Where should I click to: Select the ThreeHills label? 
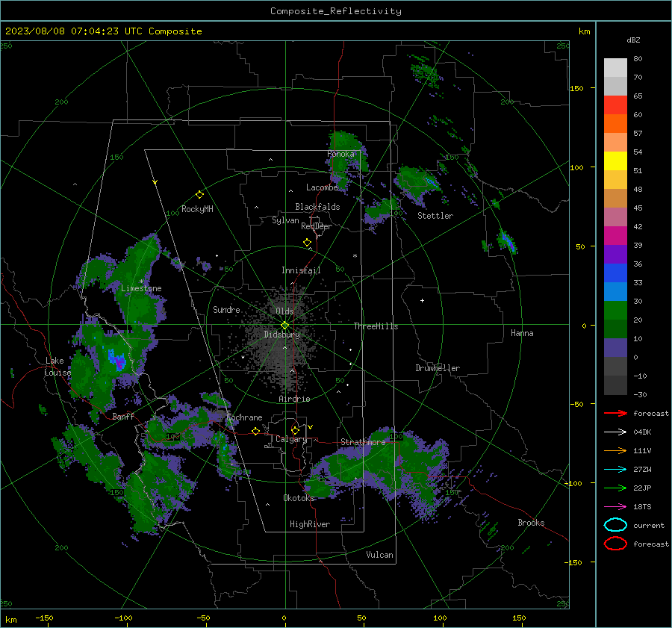tap(376, 326)
